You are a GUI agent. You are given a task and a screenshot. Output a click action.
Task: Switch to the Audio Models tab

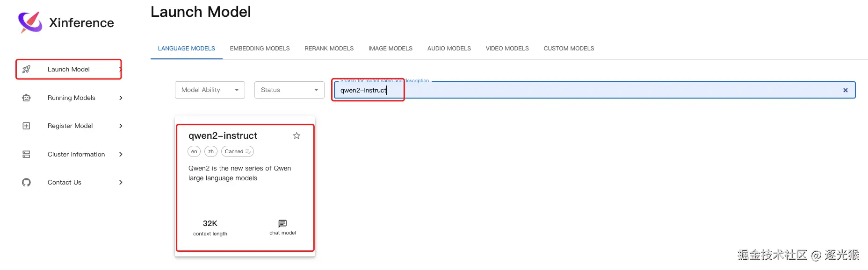coord(449,49)
